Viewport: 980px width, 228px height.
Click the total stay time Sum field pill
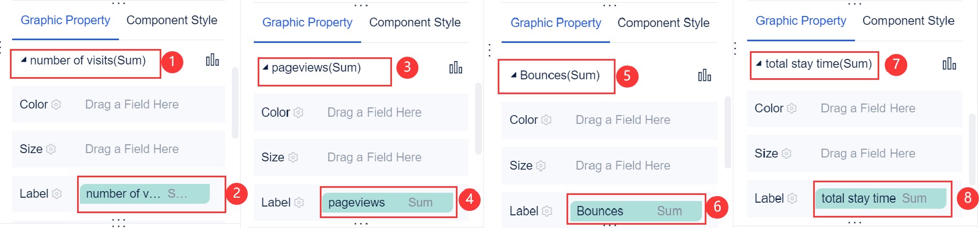pos(879,198)
